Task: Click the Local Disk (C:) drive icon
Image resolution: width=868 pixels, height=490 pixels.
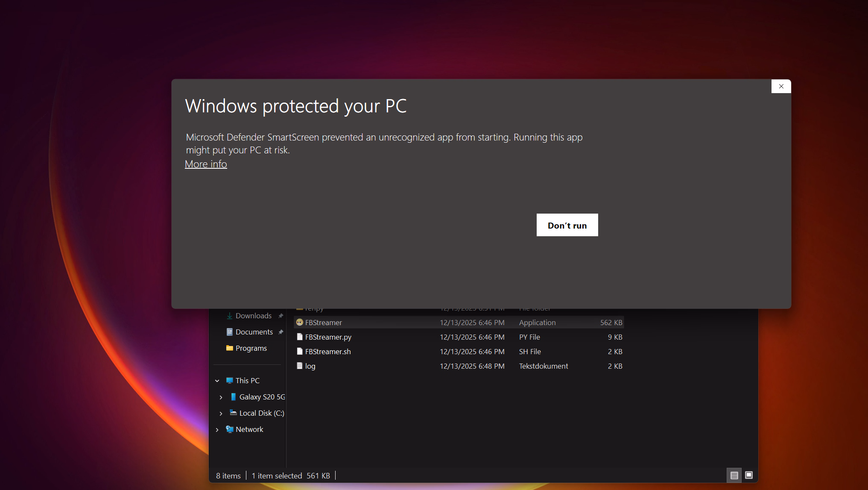Action: tap(233, 413)
